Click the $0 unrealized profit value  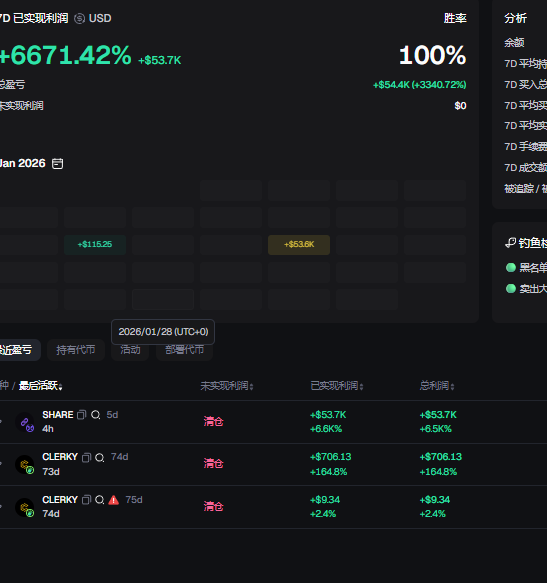(x=460, y=106)
